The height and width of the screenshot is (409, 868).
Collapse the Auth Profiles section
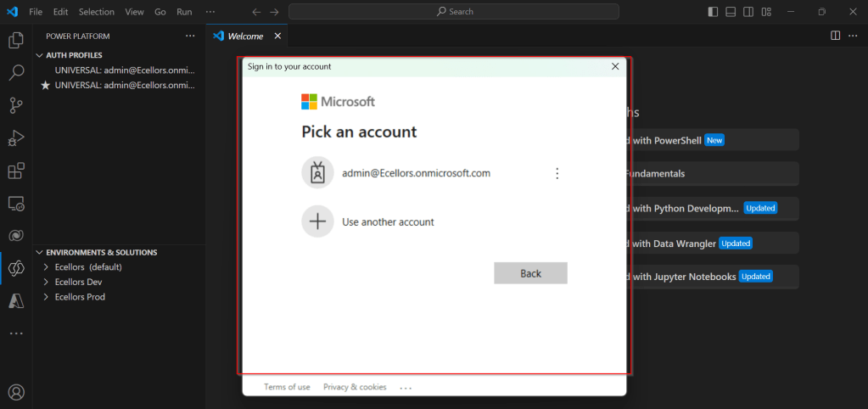(x=39, y=55)
